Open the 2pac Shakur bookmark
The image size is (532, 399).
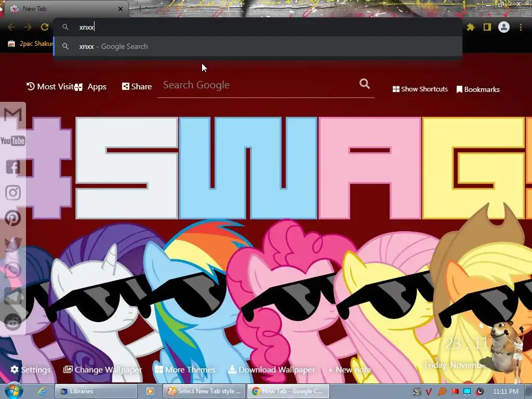[x=31, y=44]
